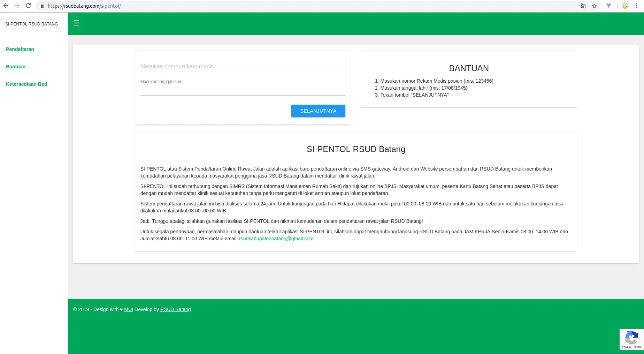644x354 pixels.
Task: Click the V extension icon in toolbar
Action: click(x=609, y=6)
